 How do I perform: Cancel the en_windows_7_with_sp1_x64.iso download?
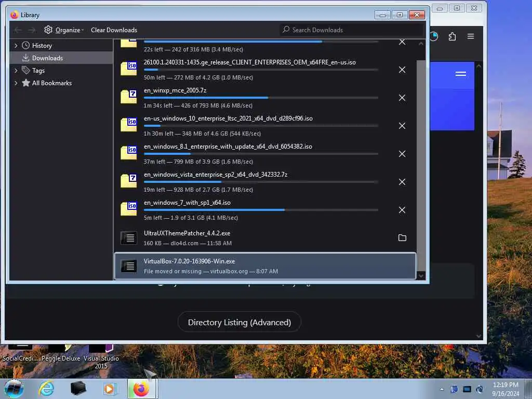click(402, 210)
